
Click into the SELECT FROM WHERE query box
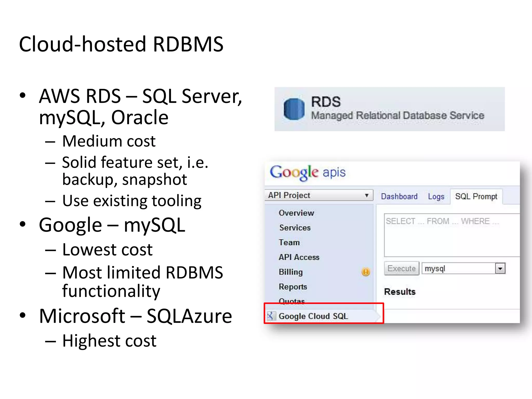(x=452, y=235)
